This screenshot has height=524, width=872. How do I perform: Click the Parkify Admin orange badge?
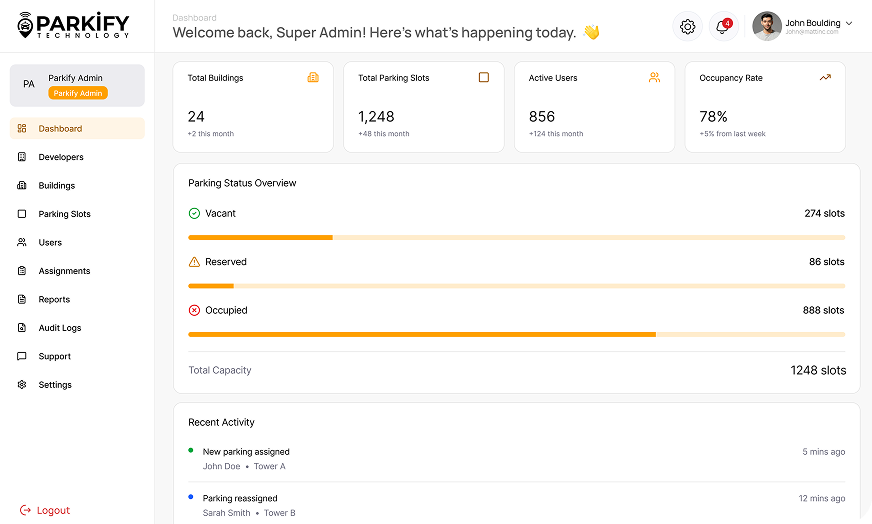click(x=78, y=93)
